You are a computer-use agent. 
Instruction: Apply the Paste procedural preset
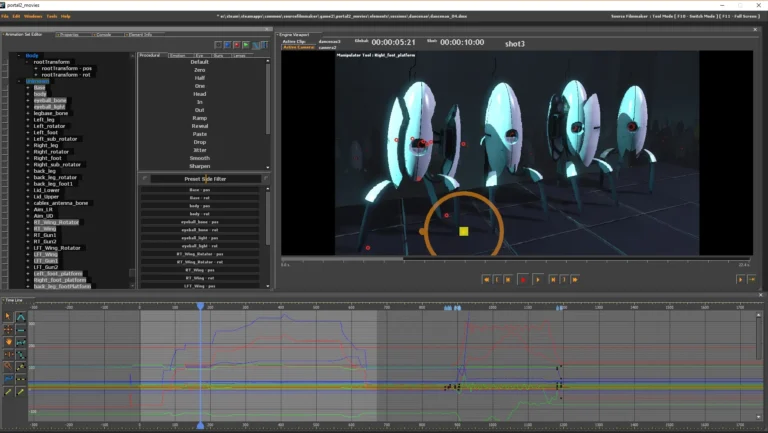click(199, 134)
